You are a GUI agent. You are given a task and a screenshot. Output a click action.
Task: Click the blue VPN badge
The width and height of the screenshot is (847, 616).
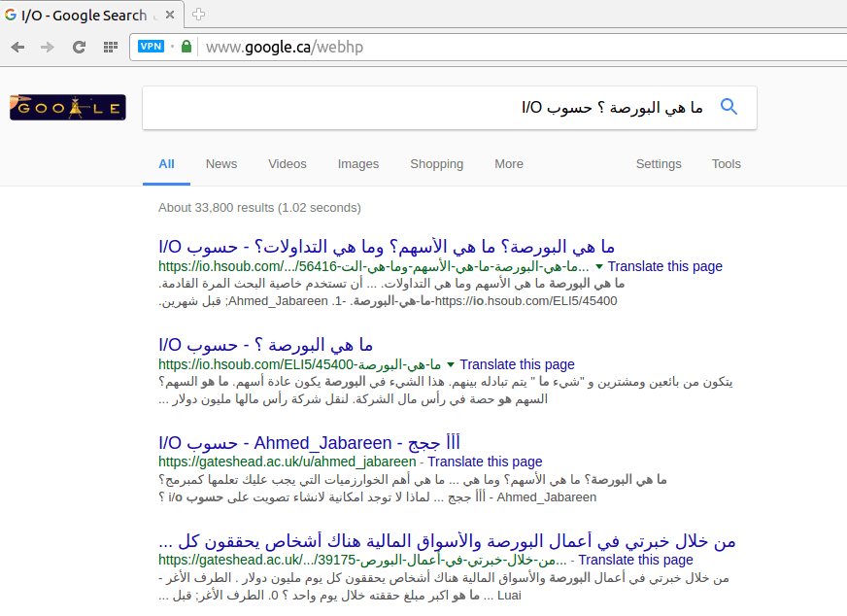tap(151, 47)
